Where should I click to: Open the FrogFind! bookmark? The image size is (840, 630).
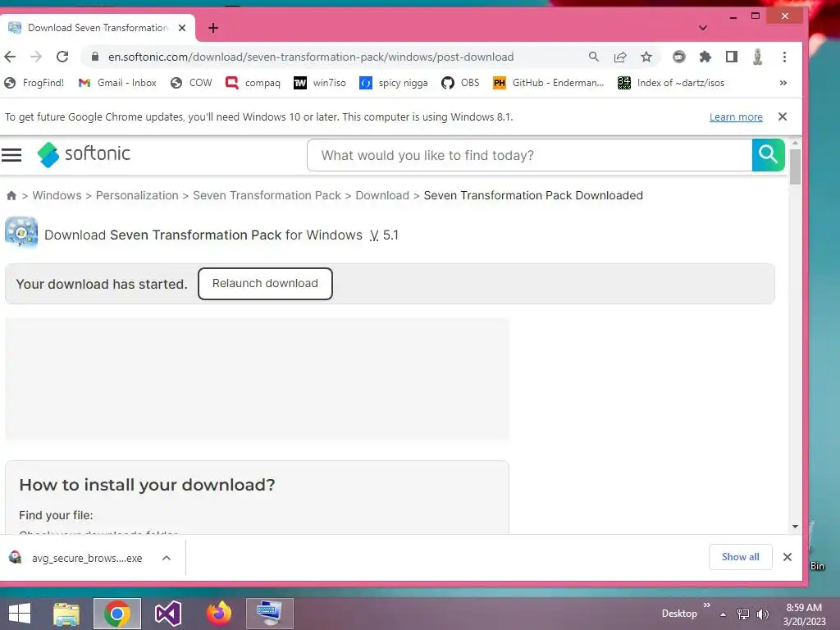(x=34, y=83)
